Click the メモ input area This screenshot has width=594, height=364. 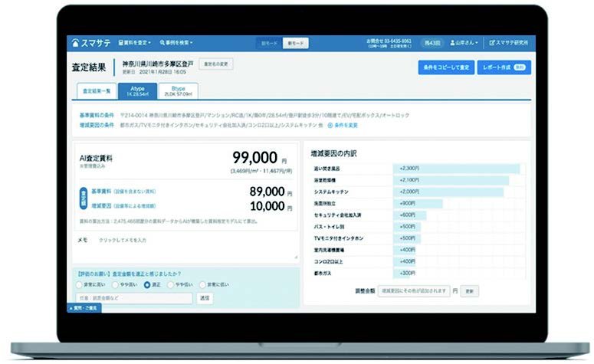click(192, 240)
